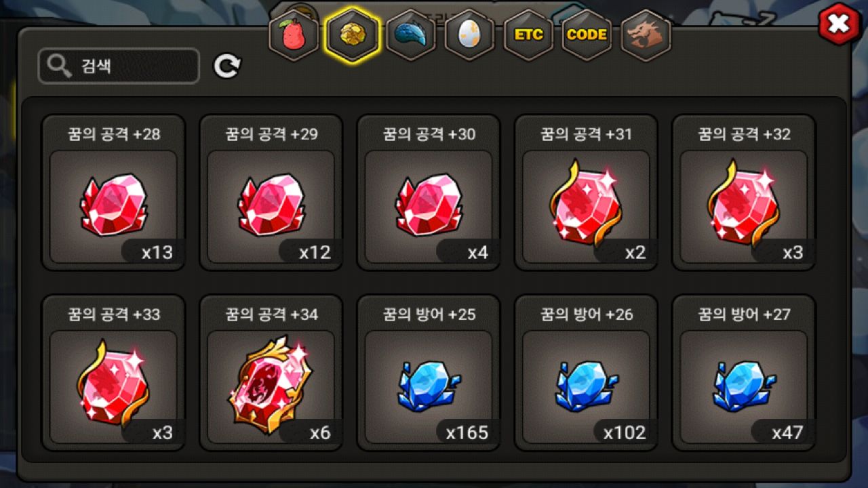This screenshot has width=868, height=488.
Task: Select the 꿈의 방어 +25 blue gem
Action: [428, 373]
